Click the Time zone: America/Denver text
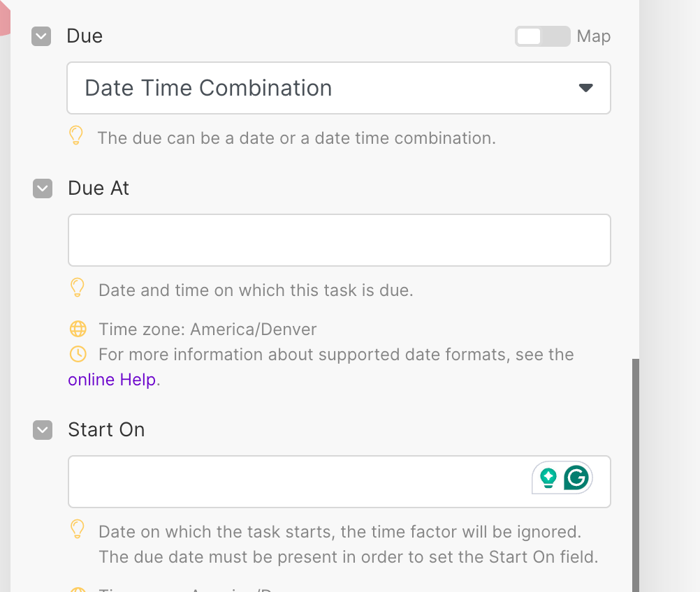The width and height of the screenshot is (700, 592). tap(207, 329)
